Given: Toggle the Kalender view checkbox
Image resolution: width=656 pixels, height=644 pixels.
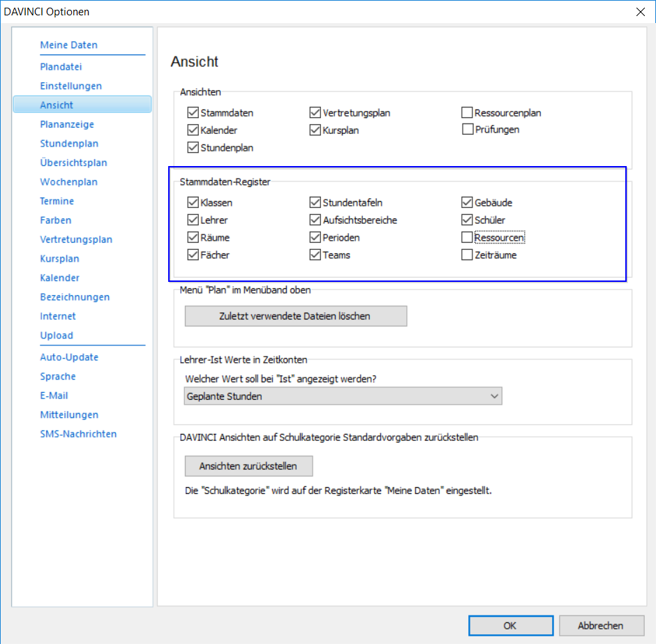Looking at the screenshot, I should point(193,130).
